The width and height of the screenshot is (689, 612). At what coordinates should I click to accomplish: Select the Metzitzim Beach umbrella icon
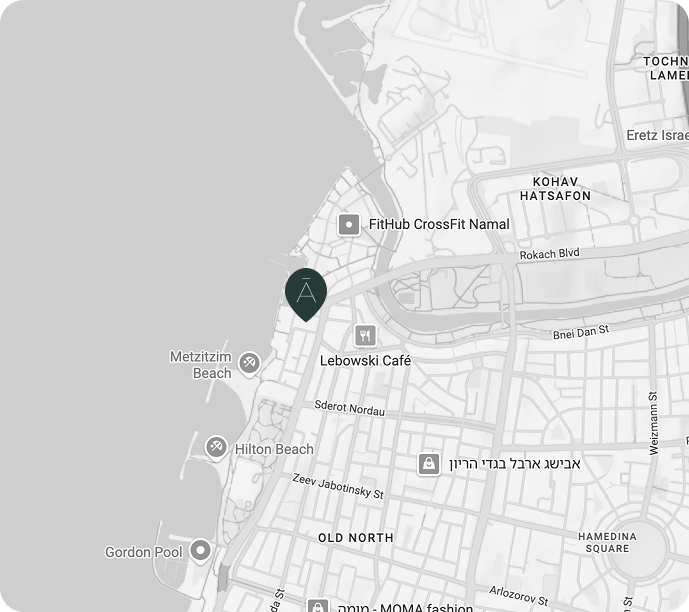click(249, 364)
